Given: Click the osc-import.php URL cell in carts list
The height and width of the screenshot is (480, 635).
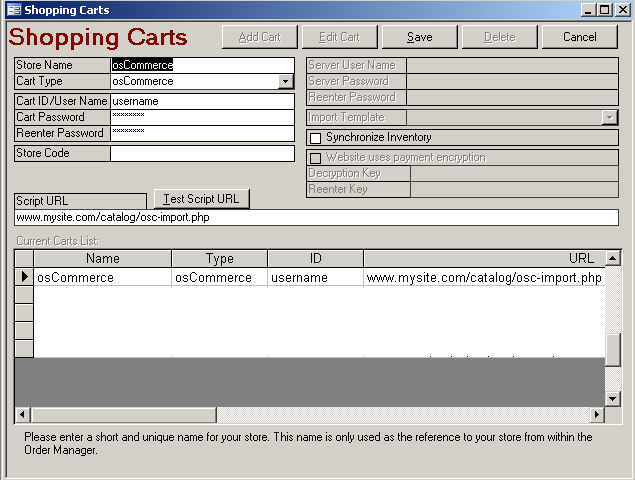Looking at the screenshot, I should click(x=484, y=277).
